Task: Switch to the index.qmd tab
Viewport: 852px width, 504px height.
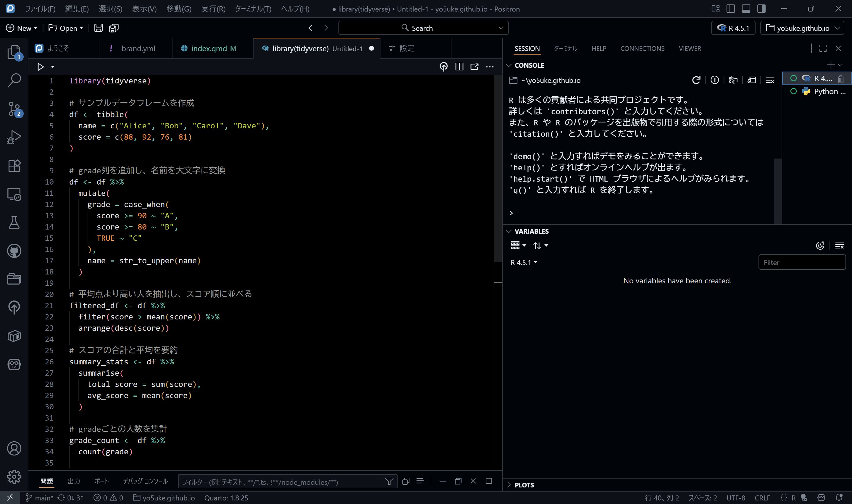Action: 209,49
